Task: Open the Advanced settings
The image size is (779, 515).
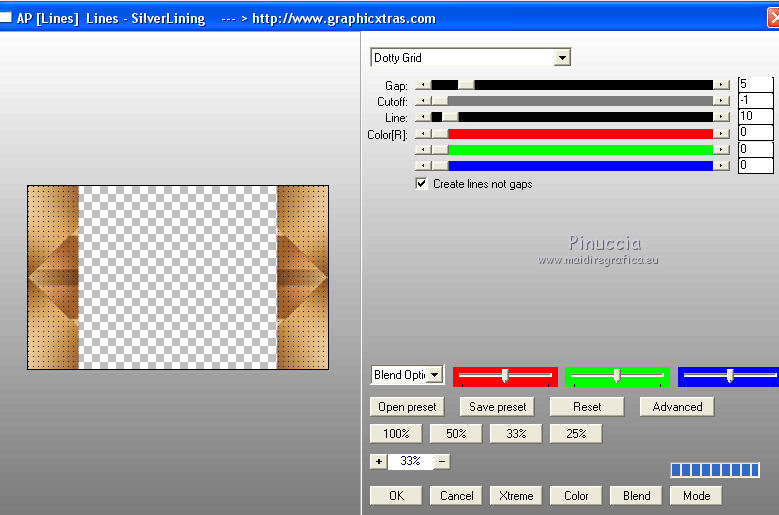Action: tap(677, 407)
